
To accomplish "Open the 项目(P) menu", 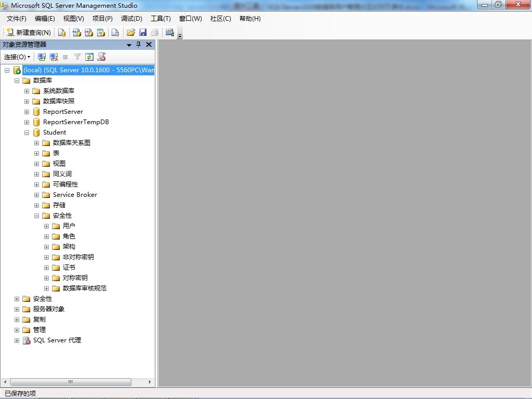I will pyautogui.click(x=102, y=19).
